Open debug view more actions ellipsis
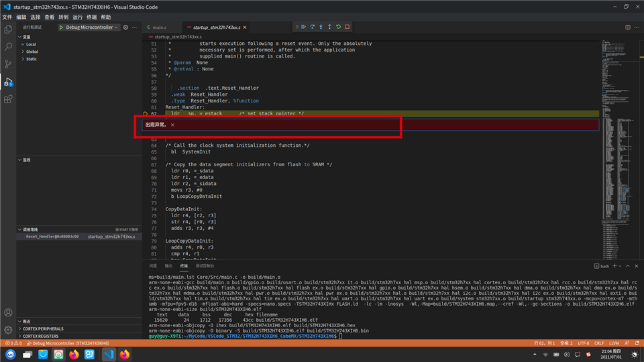Screen dimensions: 644x362 tap(134, 27)
